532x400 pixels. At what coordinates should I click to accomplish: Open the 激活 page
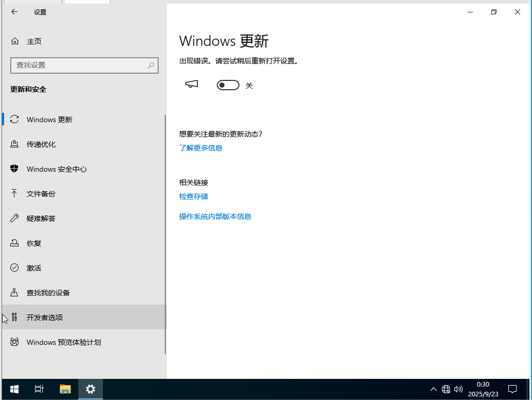pos(84,268)
